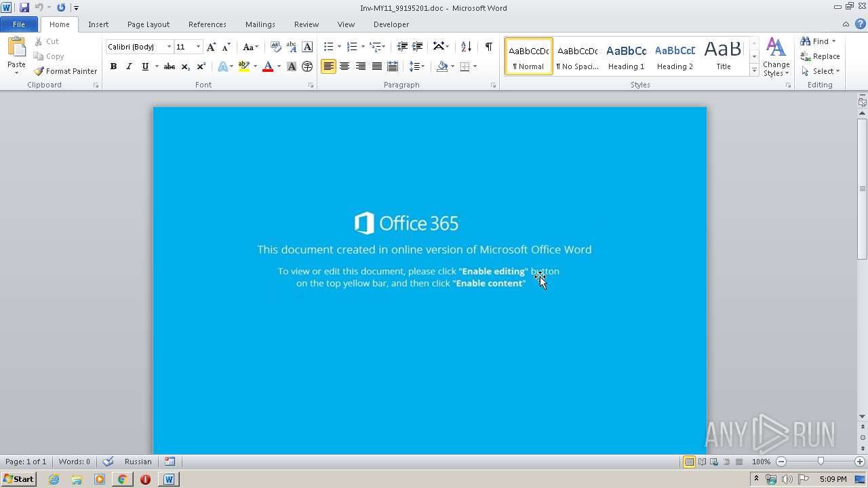The image size is (868, 488).
Task: Click the Format Painter button
Action: [65, 71]
